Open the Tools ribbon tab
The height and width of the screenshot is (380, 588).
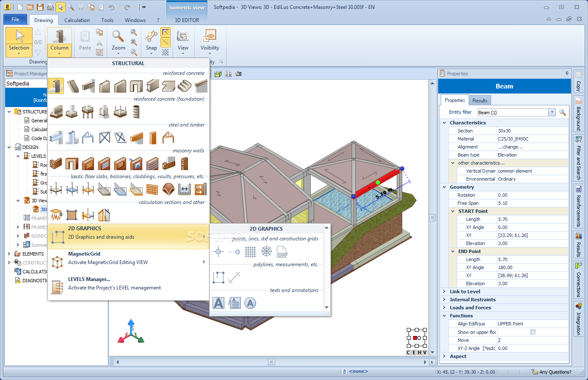(108, 20)
